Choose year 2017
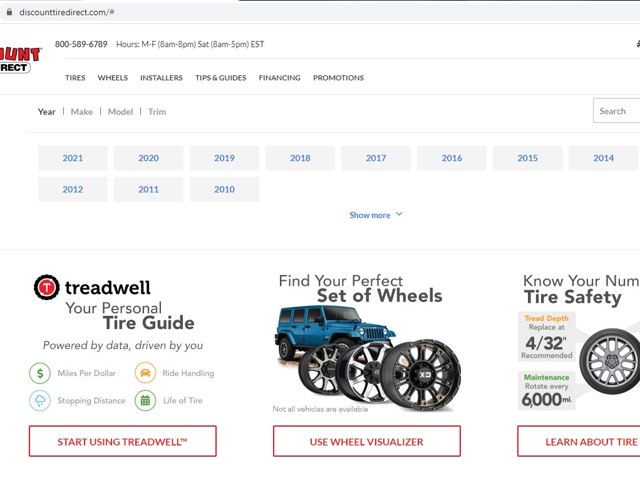This screenshot has height=482, width=640. (x=376, y=158)
